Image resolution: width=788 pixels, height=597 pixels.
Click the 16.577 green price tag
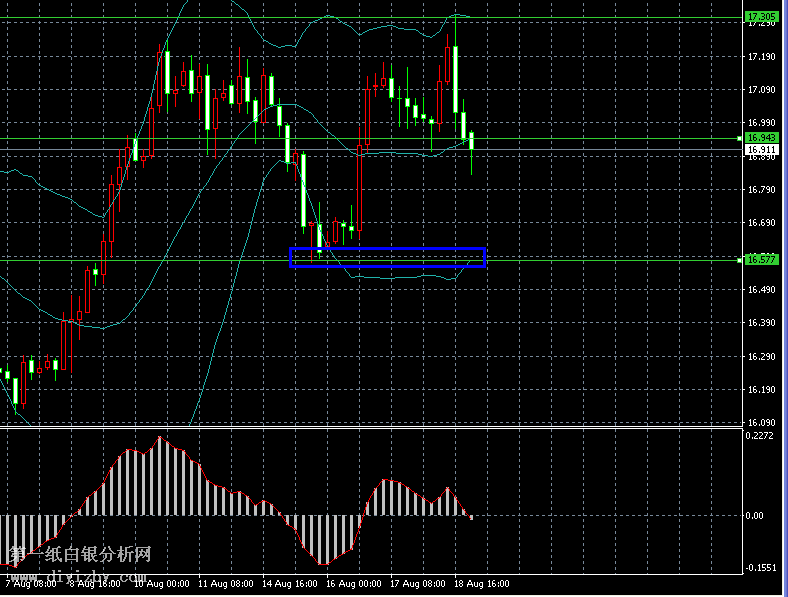coord(761,259)
